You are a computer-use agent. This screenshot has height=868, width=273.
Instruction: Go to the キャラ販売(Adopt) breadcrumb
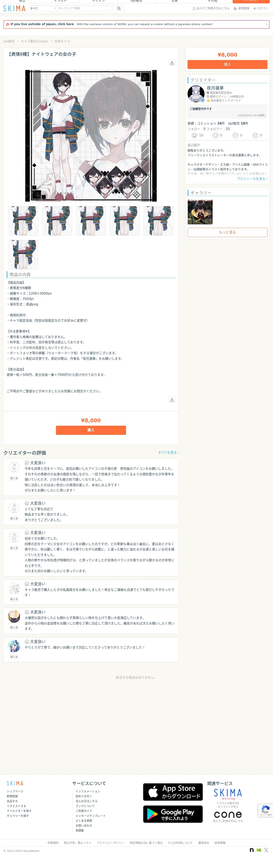coord(34,42)
